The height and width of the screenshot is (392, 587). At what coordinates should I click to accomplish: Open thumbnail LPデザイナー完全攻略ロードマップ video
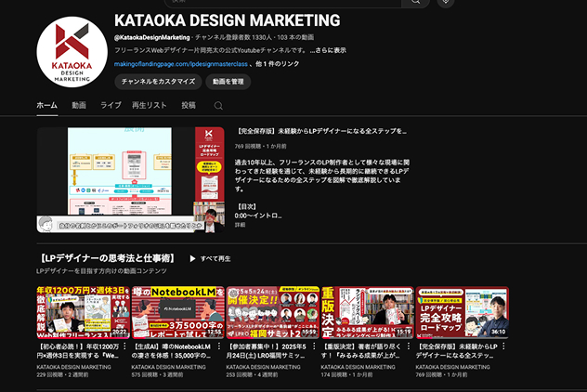[x=463, y=313]
